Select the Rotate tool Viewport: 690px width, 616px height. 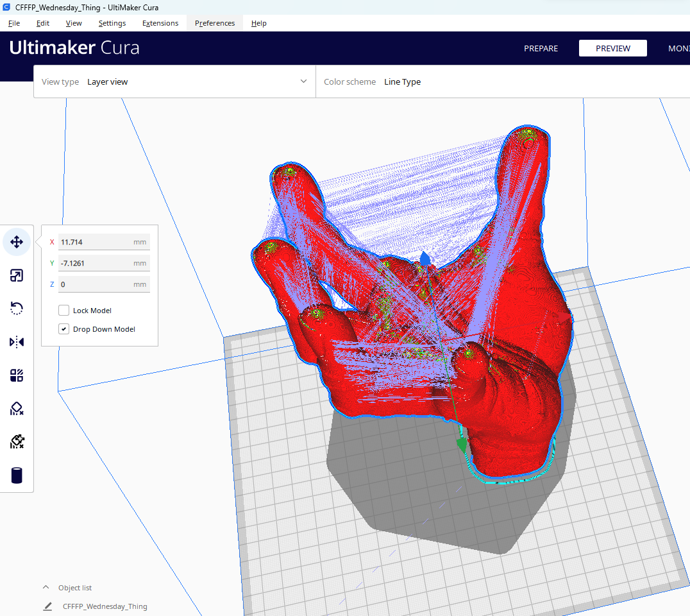pos(17,309)
